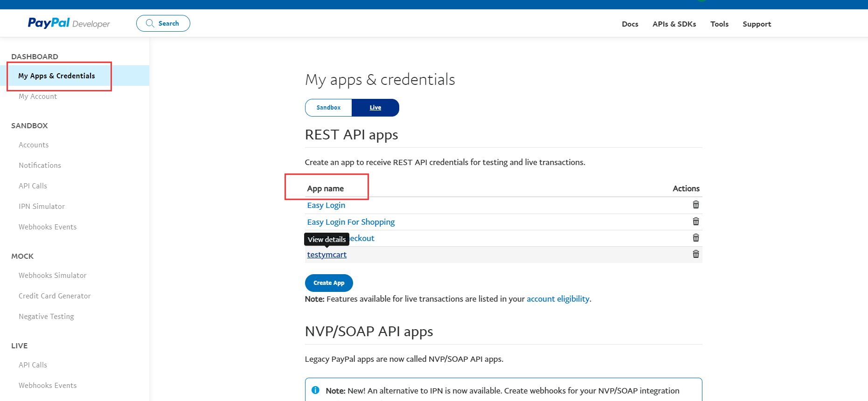
Task: Click the PayPal Developer logo
Action: pos(69,23)
